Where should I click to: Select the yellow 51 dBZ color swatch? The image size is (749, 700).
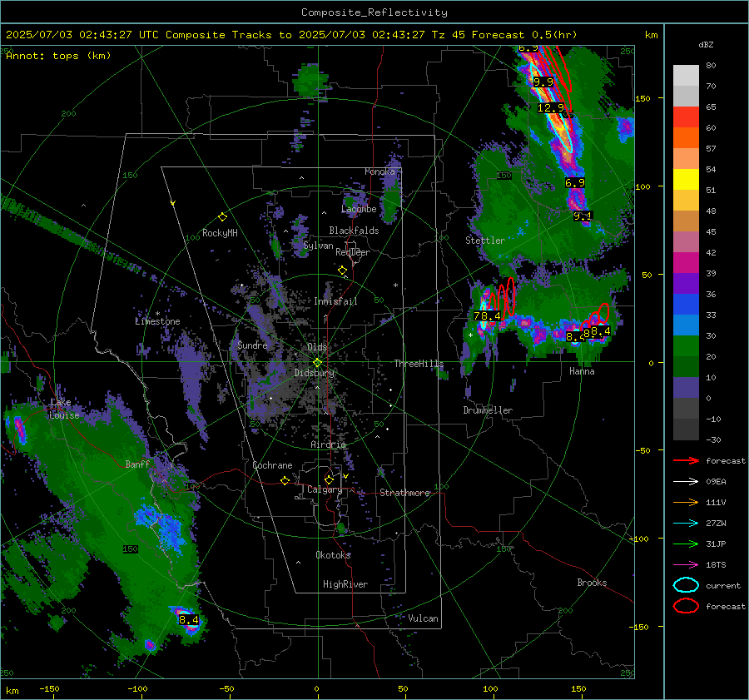[686, 180]
